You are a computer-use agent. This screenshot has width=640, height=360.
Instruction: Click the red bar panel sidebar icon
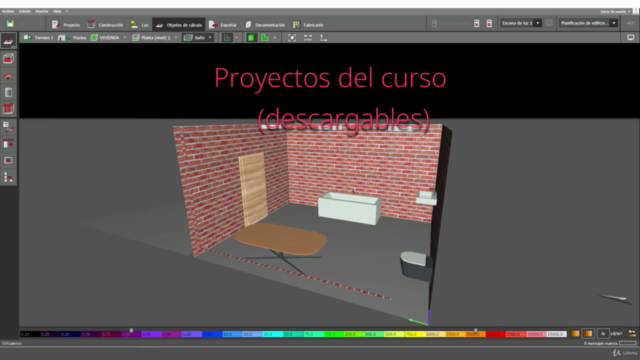[x=9, y=144]
